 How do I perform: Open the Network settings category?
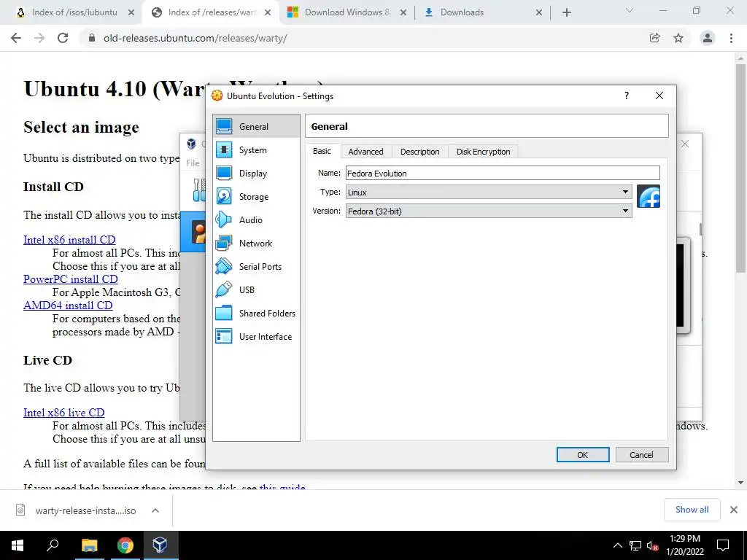coord(256,244)
